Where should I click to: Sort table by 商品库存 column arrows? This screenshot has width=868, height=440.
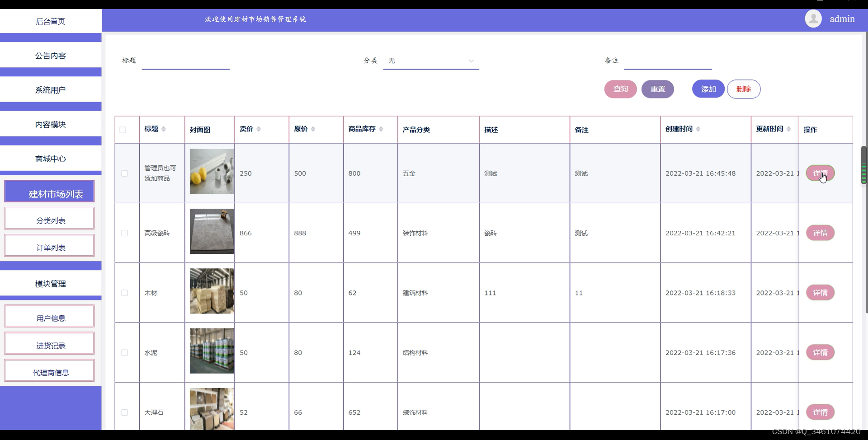(381, 129)
